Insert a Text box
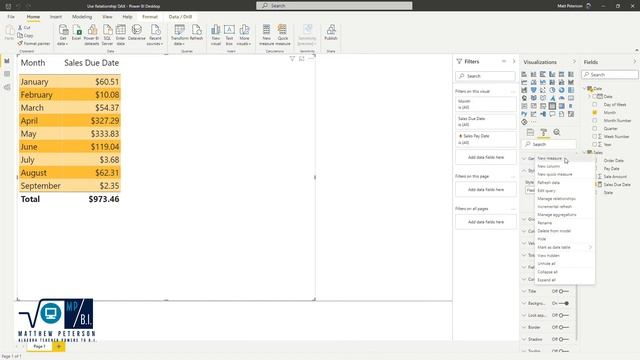Viewport: 640px width, 360px height. point(229,34)
